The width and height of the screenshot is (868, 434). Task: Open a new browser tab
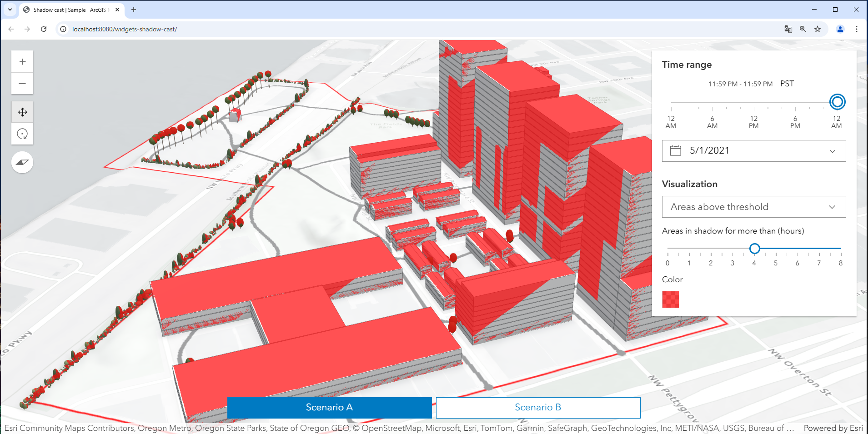point(134,10)
